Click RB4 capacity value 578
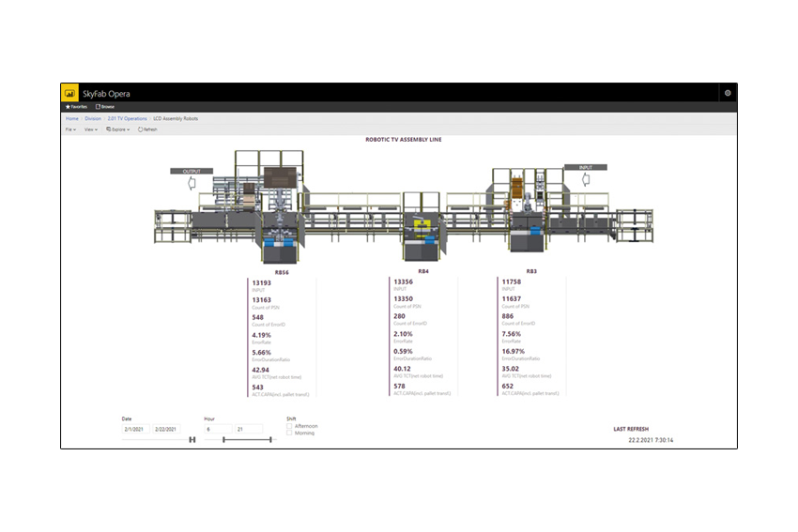The height and width of the screenshot is (532, 798). [400, 387]
